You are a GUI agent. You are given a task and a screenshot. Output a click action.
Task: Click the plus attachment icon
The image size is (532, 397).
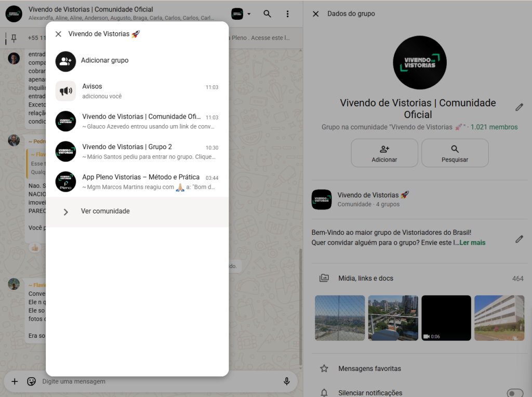(x=15, y=381)
